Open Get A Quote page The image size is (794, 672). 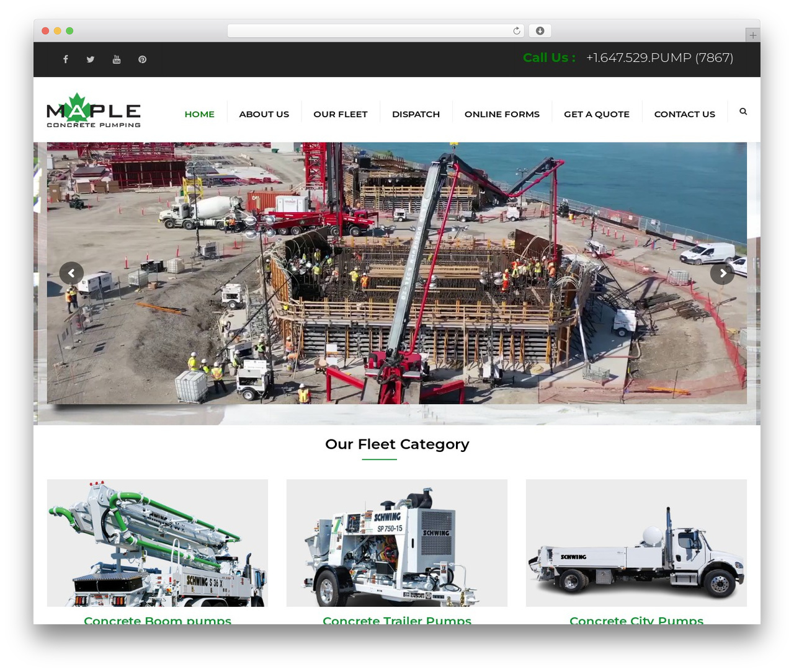tap(597, 114)
